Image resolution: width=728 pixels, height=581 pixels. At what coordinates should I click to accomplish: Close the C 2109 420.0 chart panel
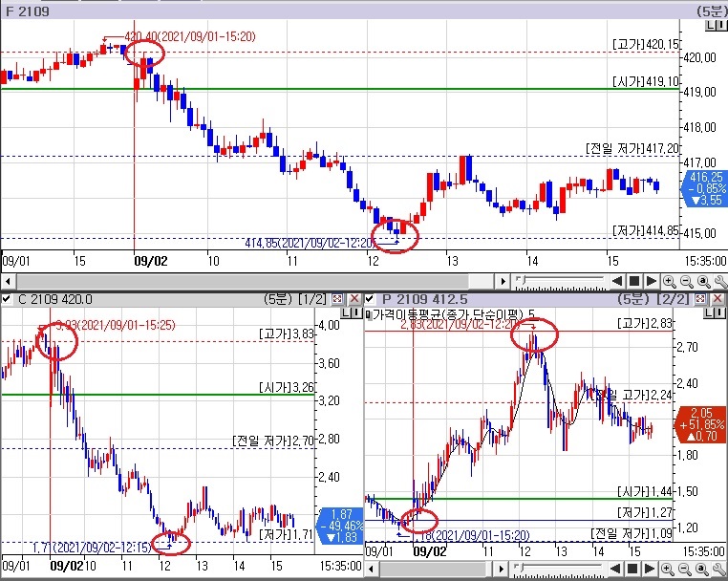[354, 299]
